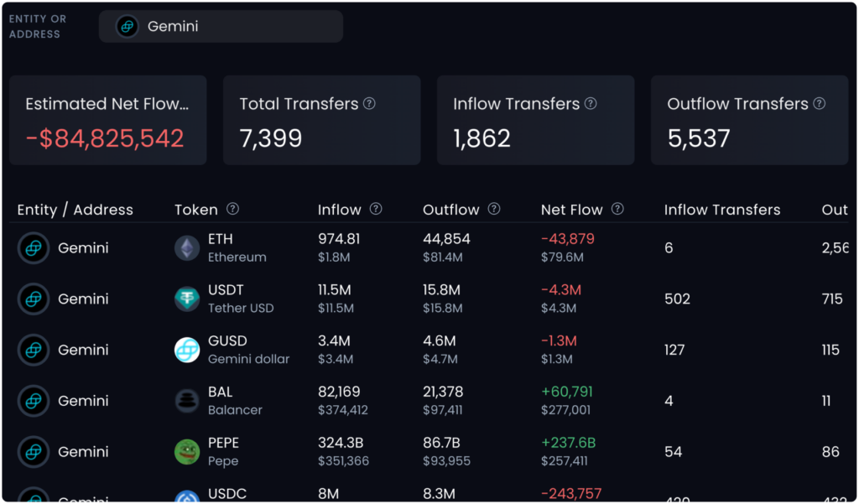Click the PEPE inflow transfers count 54
Image resolution: width=859 pixels, height=504 pixels.
[x=674, y=452]
